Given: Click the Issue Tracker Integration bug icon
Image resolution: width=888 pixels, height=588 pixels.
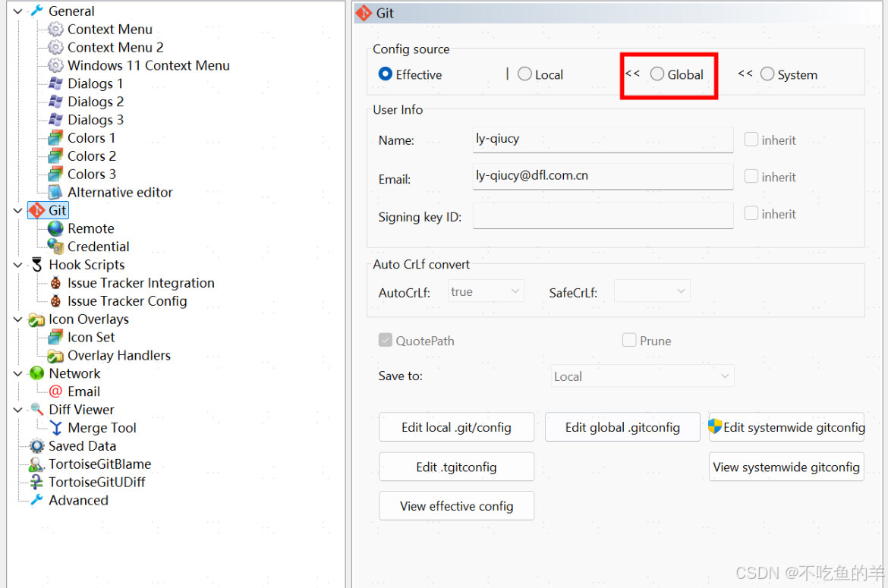Looking at the screenshot, I should pos(55,282).
